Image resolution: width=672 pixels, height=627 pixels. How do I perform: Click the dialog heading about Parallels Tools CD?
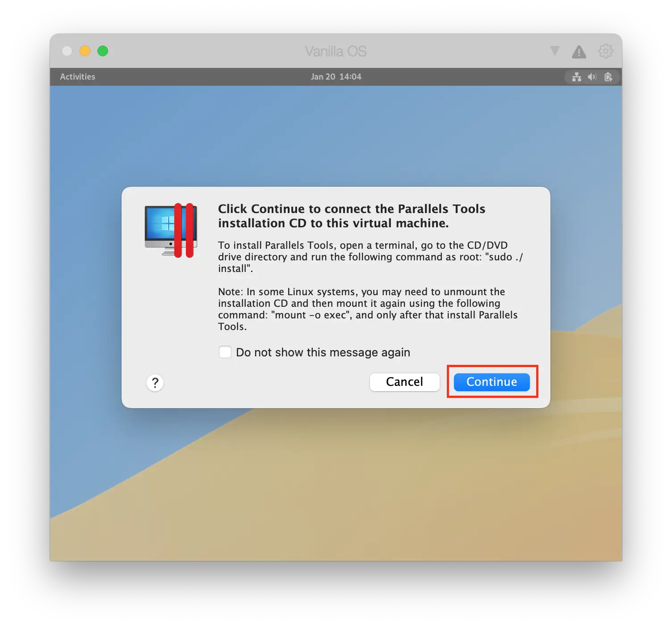352,216
